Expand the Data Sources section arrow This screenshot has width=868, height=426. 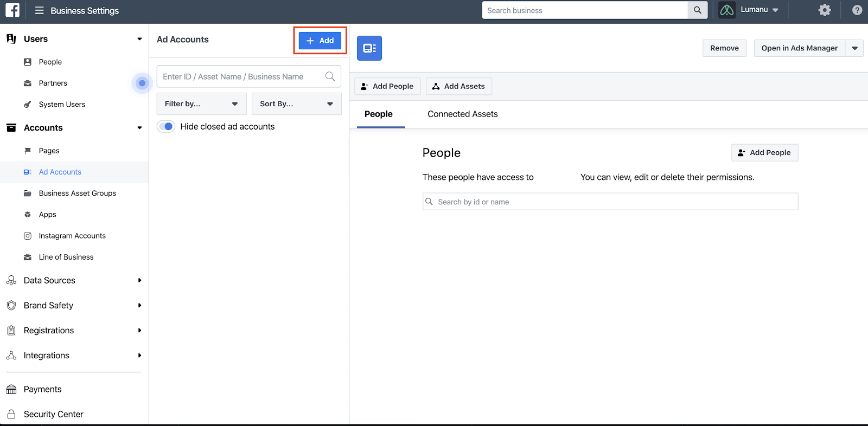pos(139,280)
